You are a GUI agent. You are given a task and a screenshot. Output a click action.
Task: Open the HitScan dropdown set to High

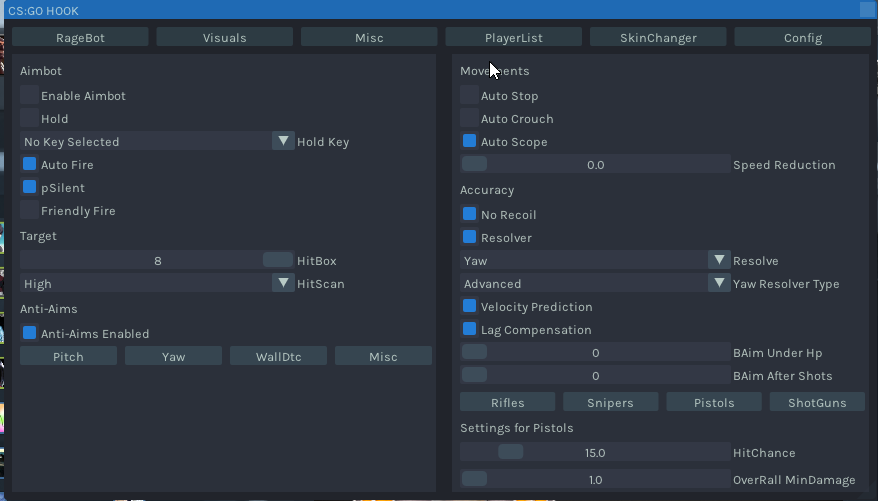(284, 283)
